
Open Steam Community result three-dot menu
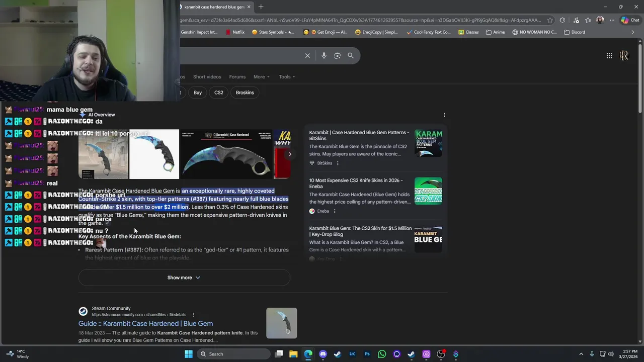(193, 315)
